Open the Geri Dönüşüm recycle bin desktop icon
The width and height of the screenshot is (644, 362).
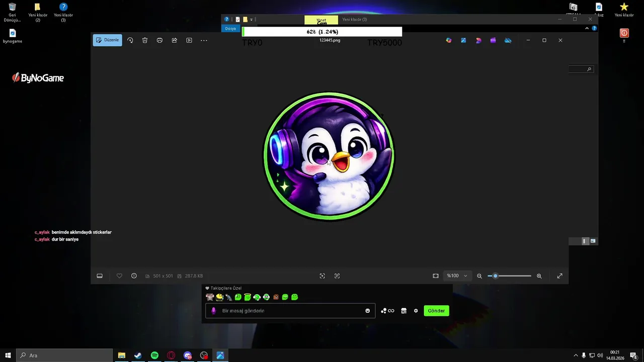tap(12, 13)
